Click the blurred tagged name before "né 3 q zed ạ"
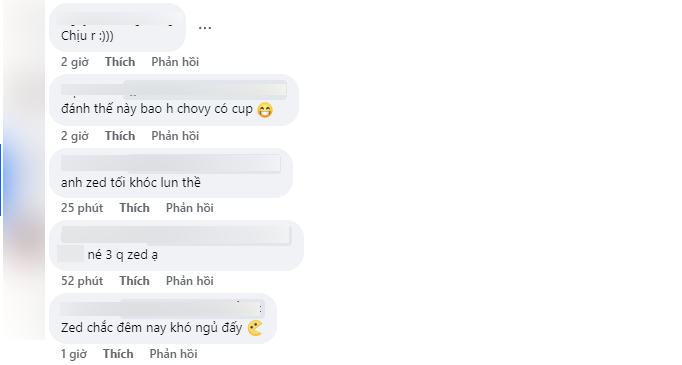Viewport: 682px width, 365px height. (x=70, y=254)
